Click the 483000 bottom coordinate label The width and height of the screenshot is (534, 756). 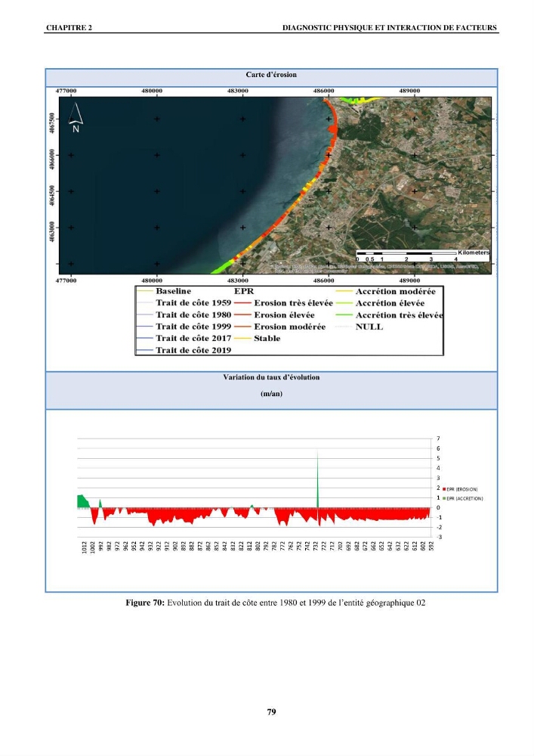[x=238, y=280]
